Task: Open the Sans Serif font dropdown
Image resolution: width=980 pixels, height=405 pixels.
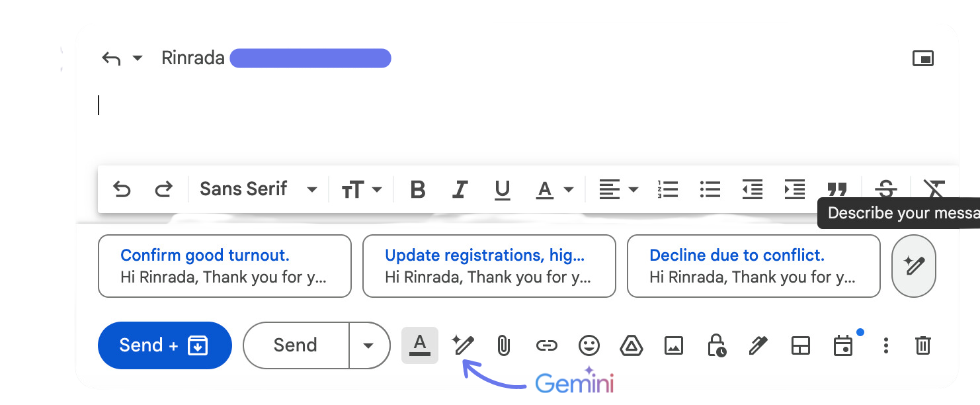Action: click(258, 189)
